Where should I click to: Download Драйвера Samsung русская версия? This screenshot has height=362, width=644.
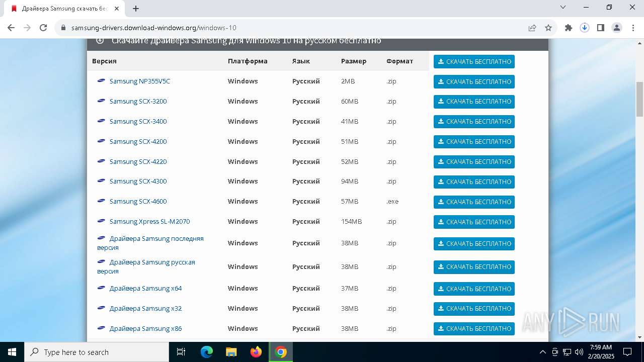[474, 267]
